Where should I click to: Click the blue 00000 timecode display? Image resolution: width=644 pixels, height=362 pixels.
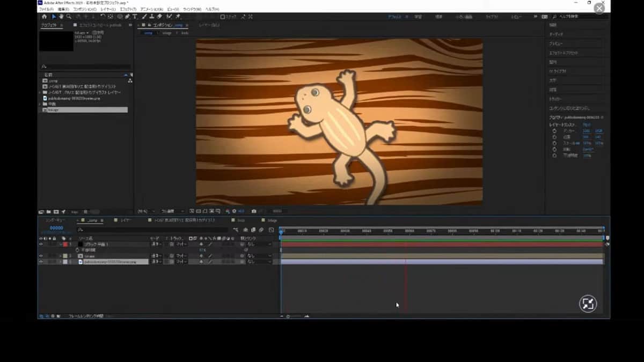tap(56, 228)
